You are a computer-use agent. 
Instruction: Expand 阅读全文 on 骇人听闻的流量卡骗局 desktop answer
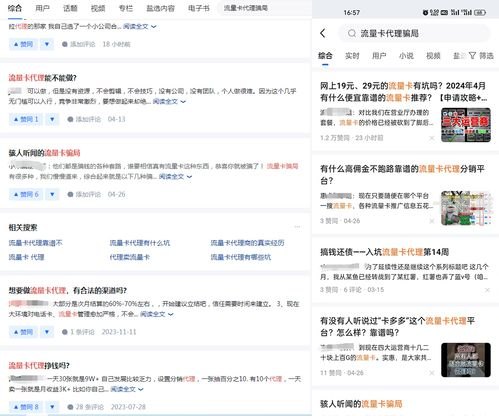[x=175, y=176]
